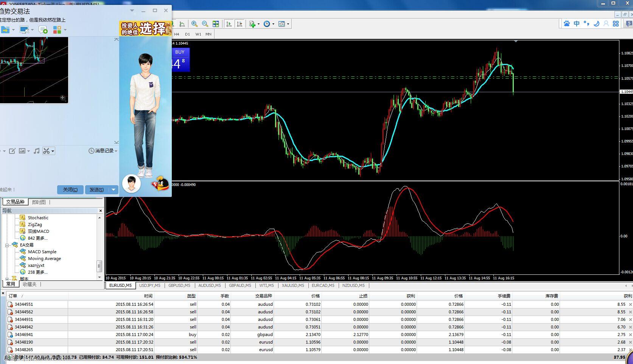Viewport: 633px width, 364px height.
Task: Toggle the Chart Shift icon
Action: 240,24
